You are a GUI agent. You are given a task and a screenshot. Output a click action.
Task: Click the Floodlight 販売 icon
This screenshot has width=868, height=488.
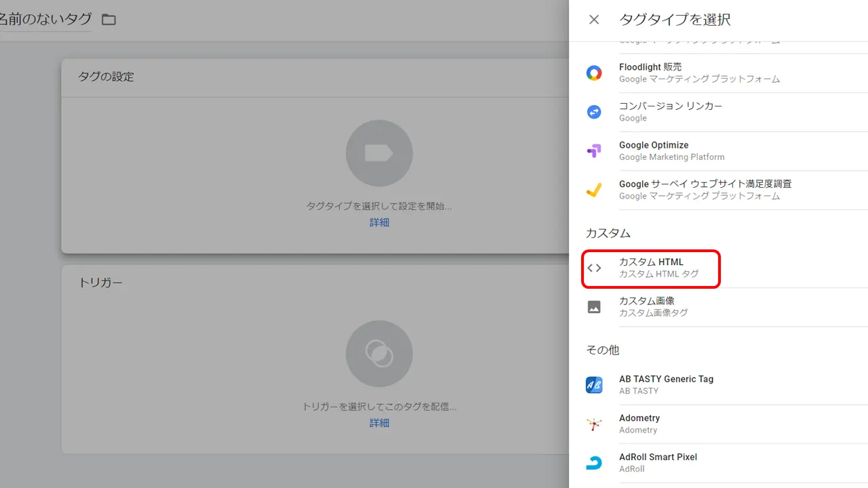click(594, 73)
